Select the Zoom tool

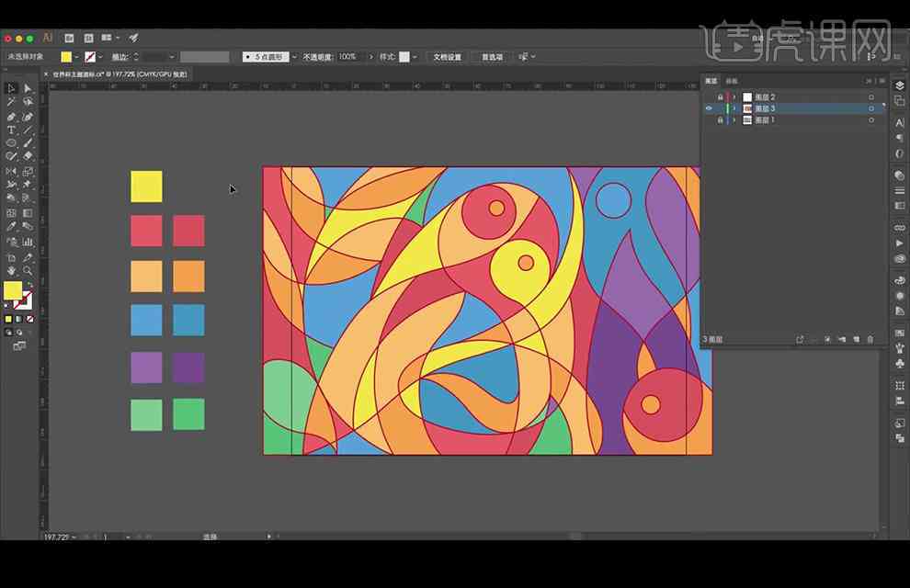pos(28,271)
